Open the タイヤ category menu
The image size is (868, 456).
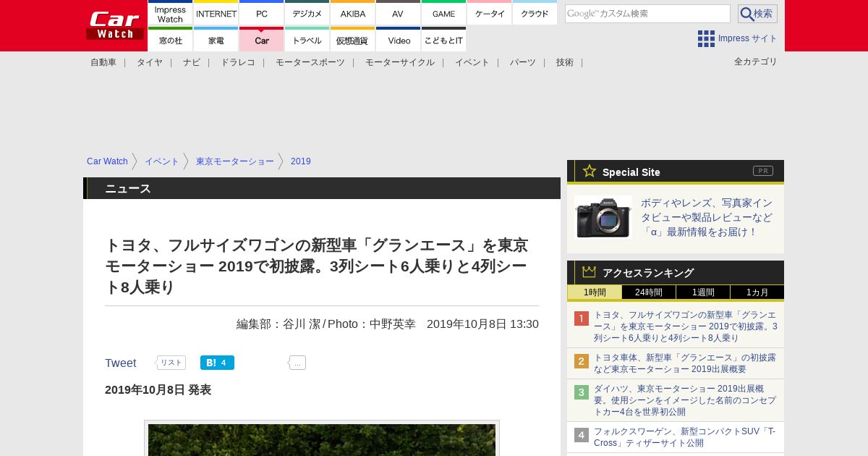click(150, 62)
